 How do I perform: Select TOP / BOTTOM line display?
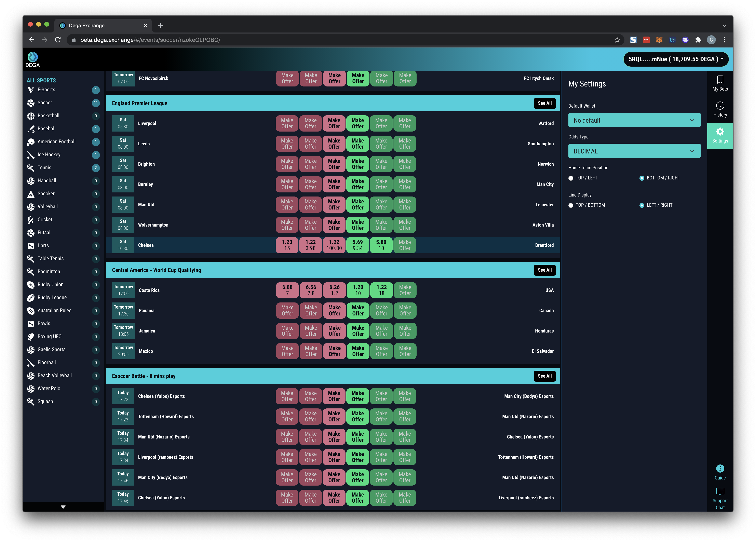click(571, 205)
